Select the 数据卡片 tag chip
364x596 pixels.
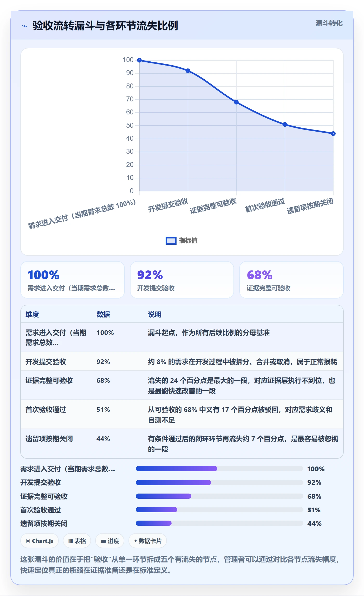tap(148, 541)
